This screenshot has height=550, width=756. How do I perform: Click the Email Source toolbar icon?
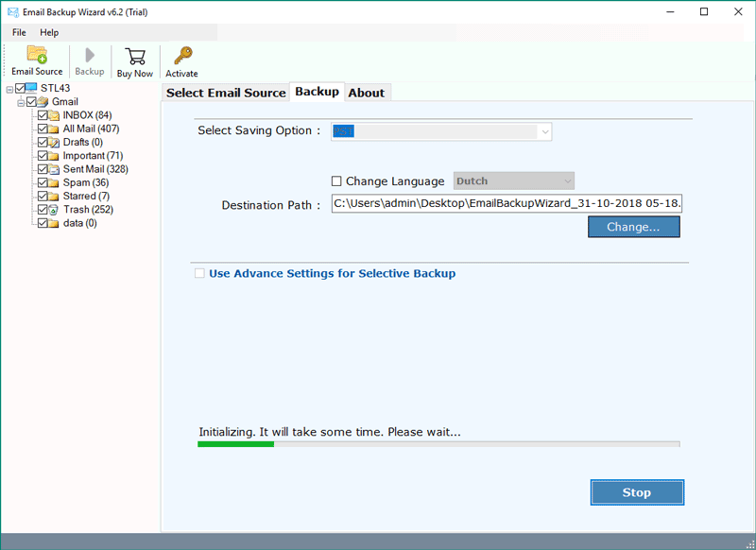[x=37, y=55]
